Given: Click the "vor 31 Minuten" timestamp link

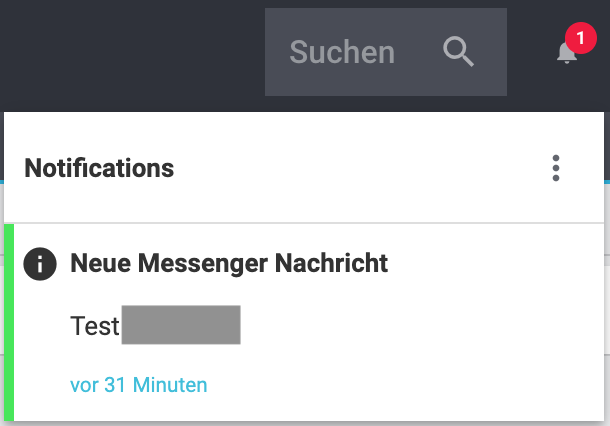Looking at the screenshot, I should pyautogui.click(x=139, y=385).
